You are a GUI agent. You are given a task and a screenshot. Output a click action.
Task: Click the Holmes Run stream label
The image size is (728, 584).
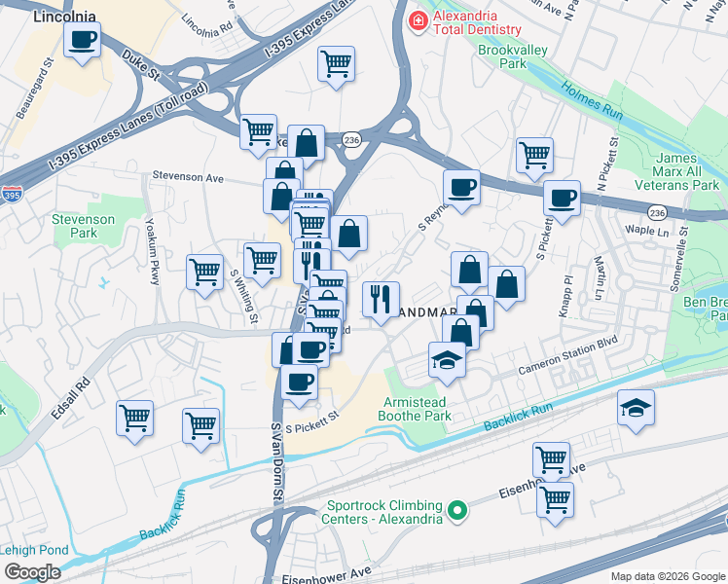click(x=592, y=100)
